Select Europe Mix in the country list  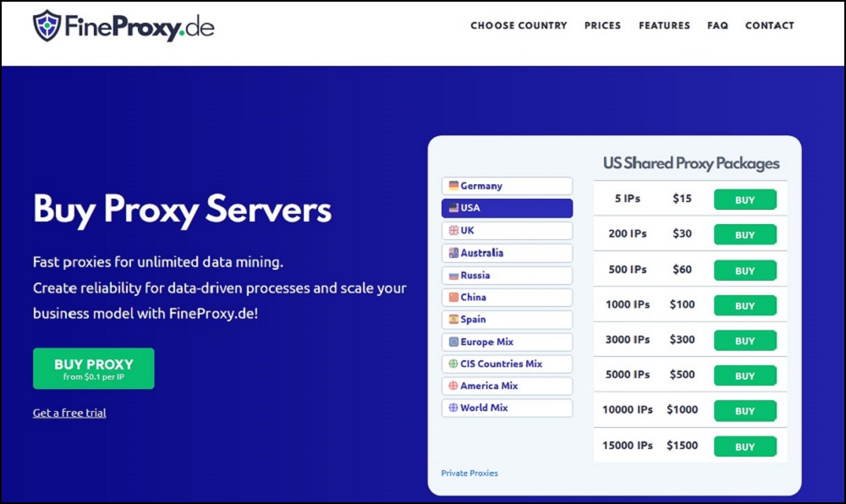click(x=507, y=342)
